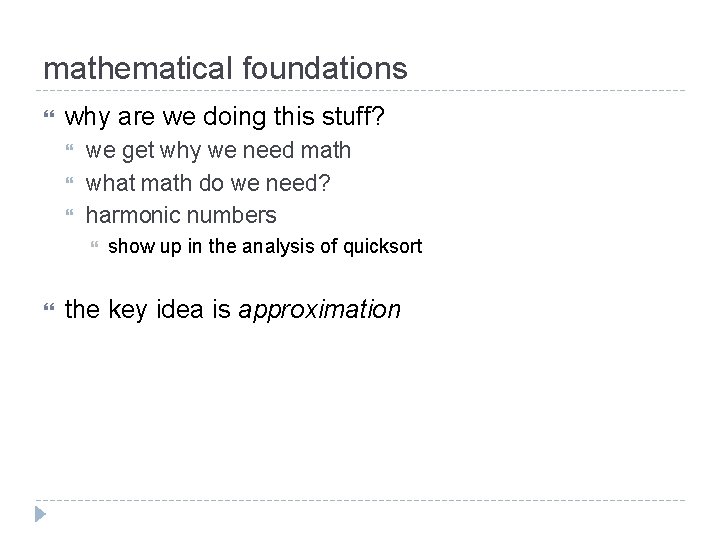Image resolution: width=720 pixels, height=540 pixels.
Task: Click 'show up in the analysis of quicksort'
Action: [264, 245]
